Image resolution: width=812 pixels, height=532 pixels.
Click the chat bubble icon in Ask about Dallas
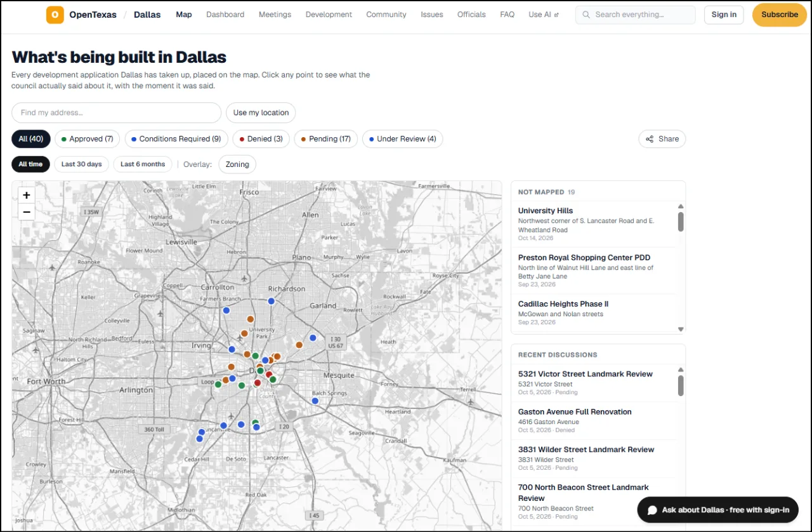pyautogui.click(x=652, y=510)
